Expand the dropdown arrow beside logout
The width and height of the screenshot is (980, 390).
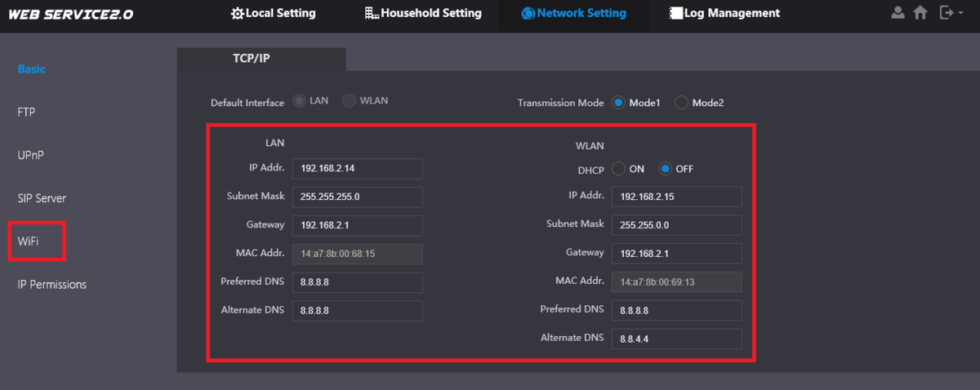[x=961, y=14]
